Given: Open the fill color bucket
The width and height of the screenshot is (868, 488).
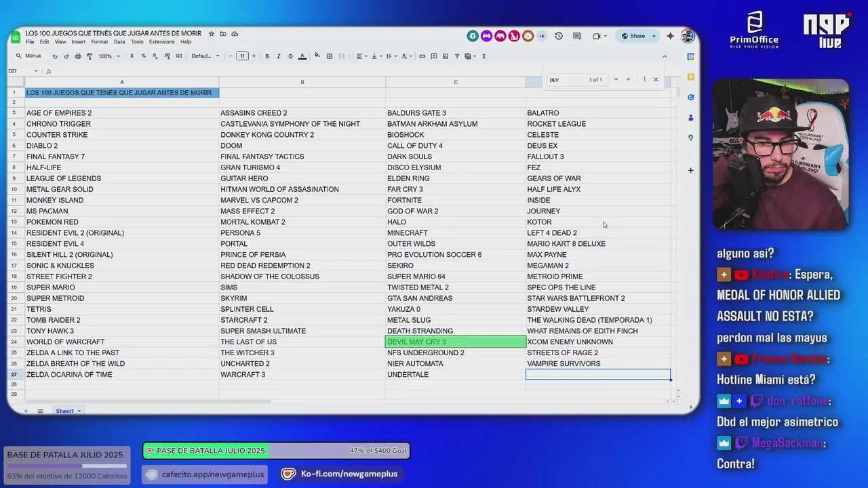Looking at the screenshot, I should (317, 56).
